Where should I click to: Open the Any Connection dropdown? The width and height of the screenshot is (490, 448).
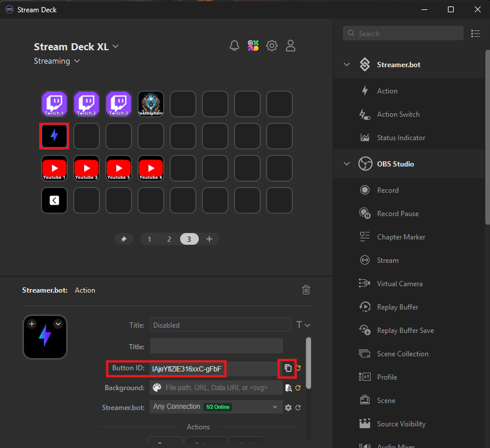[216, 407]
